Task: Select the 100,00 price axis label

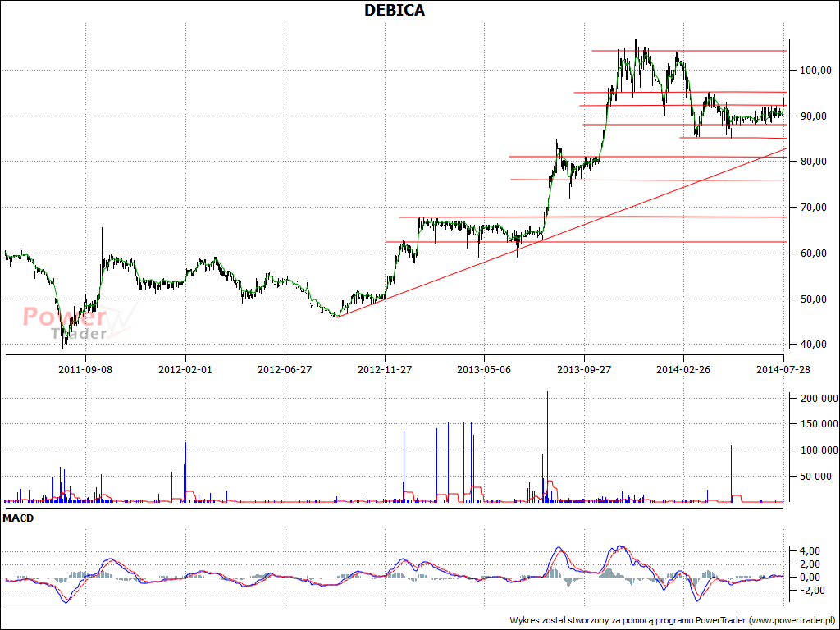Action: (x=815, y=71)
